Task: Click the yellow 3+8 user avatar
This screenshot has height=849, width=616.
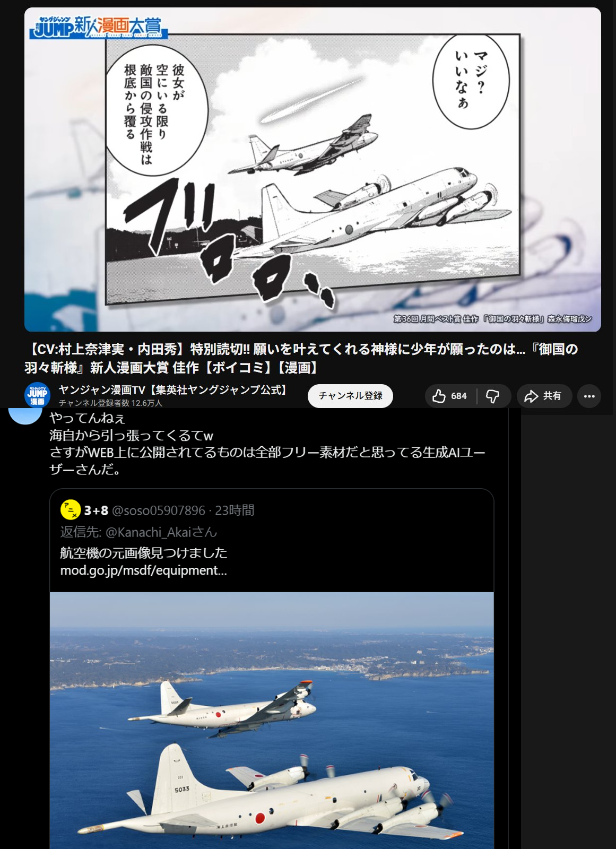Action: click(71, 510)
